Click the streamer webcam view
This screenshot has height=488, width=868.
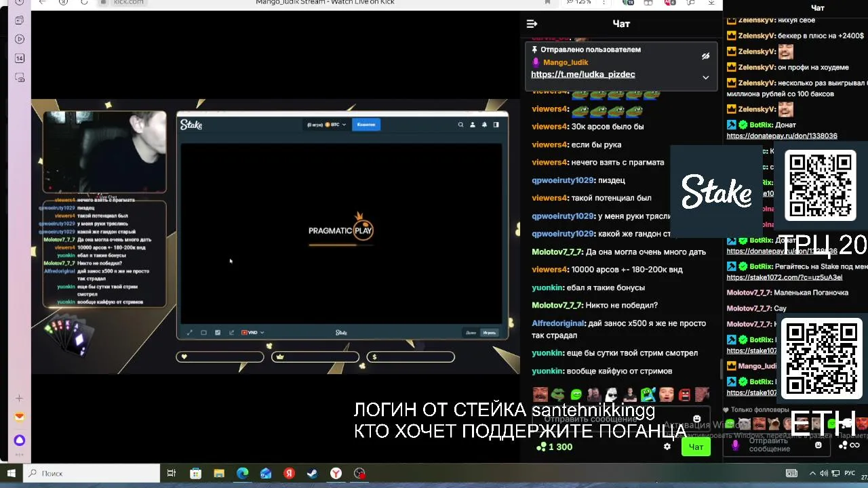(x=104, y=152)
